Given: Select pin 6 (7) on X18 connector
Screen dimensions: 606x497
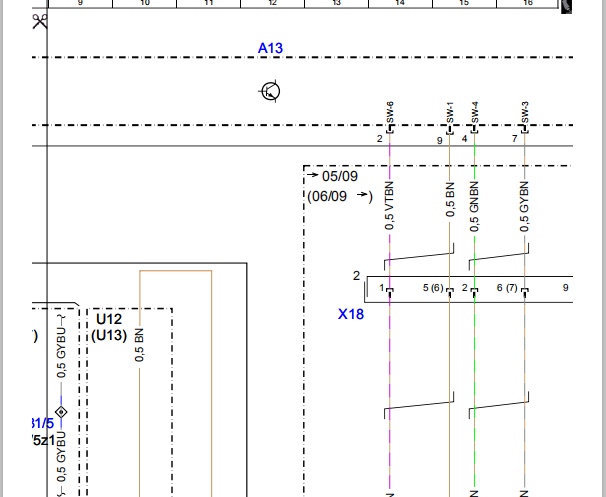Looking at the screenshot, I should [507, 288].
